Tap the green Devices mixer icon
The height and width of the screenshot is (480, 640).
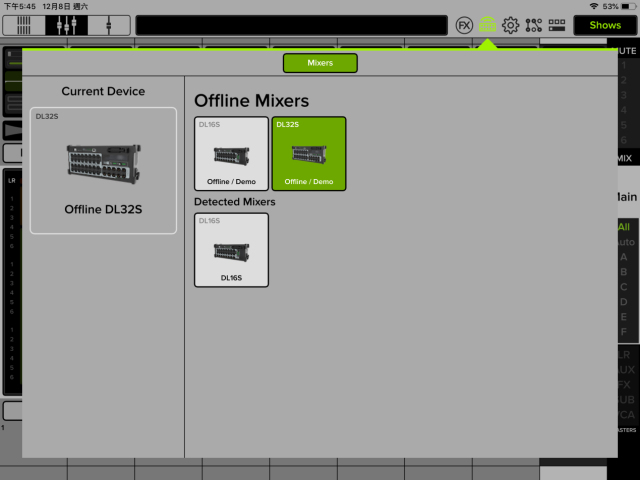[x=487, y=25]
